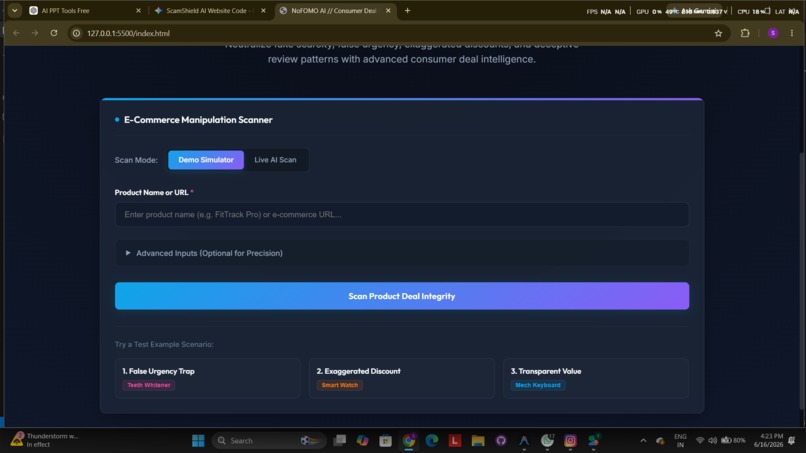Open the browser profile avatar
Viewport: 806px width, 453px height.
(x=773, y=33)
